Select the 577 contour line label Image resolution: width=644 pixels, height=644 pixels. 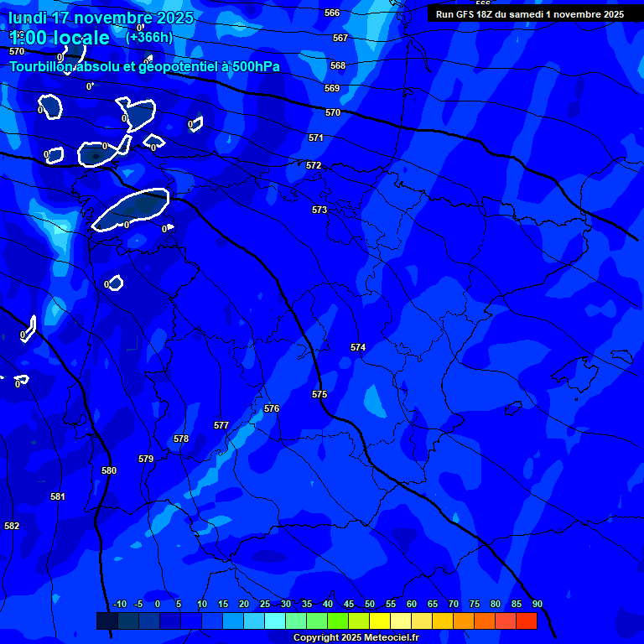[x=221, y=425]
